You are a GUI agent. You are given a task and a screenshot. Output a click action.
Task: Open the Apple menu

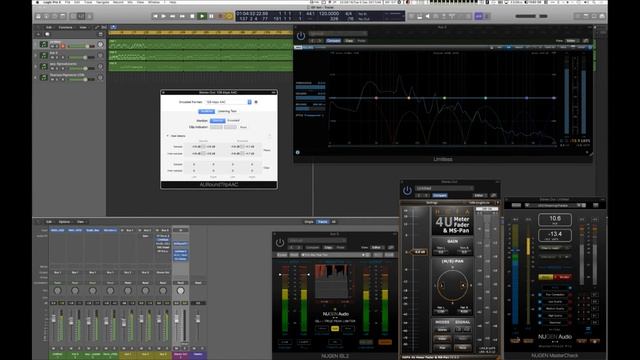(x=38, y=2)
